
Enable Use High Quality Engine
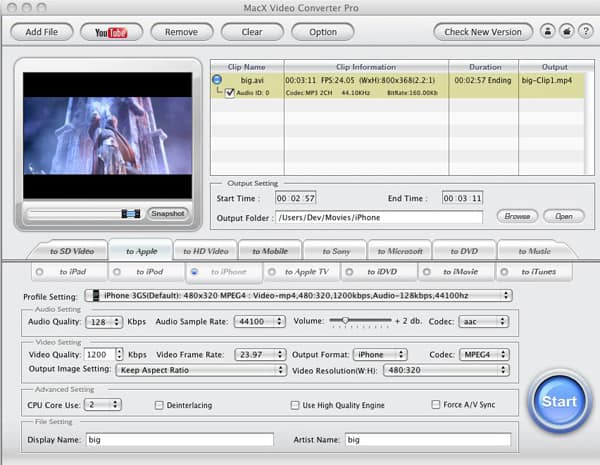(295, 405)
